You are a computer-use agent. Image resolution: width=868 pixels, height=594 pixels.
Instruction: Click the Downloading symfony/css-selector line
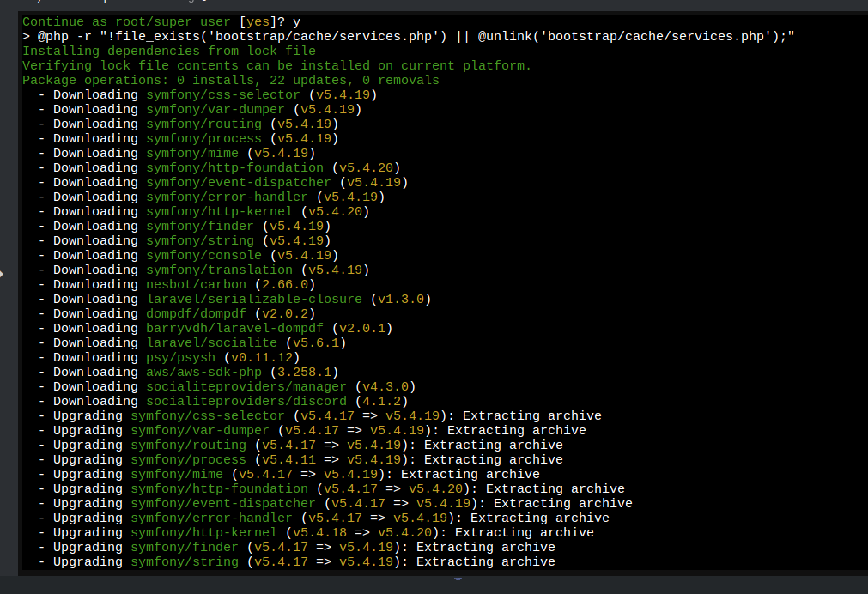(x=208, y=94)
